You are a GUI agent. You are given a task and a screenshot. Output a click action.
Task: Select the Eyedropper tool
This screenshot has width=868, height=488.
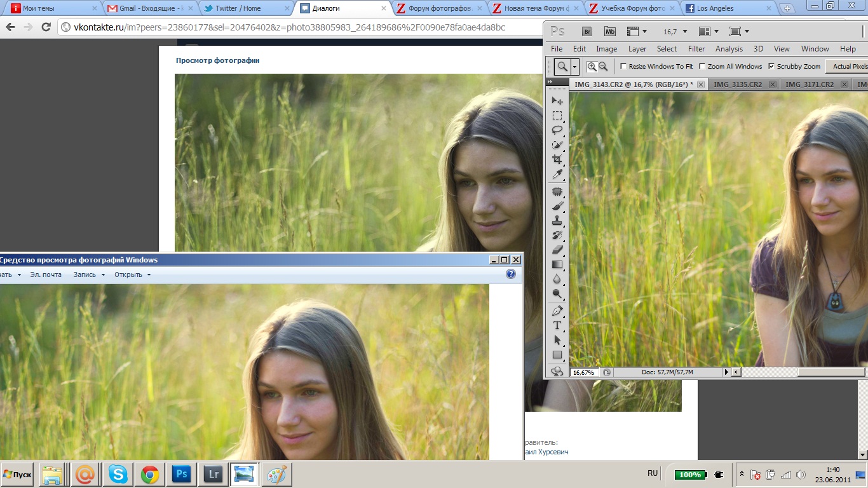(557, 174)
